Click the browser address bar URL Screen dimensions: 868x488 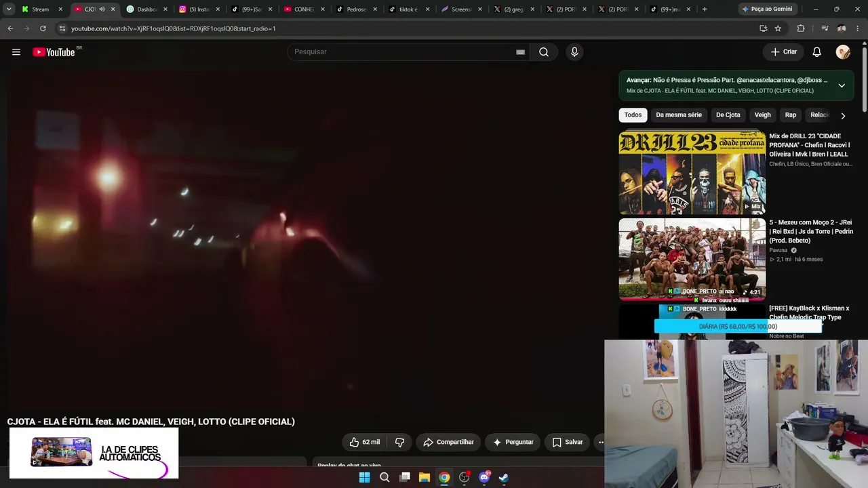click(173, 28)
